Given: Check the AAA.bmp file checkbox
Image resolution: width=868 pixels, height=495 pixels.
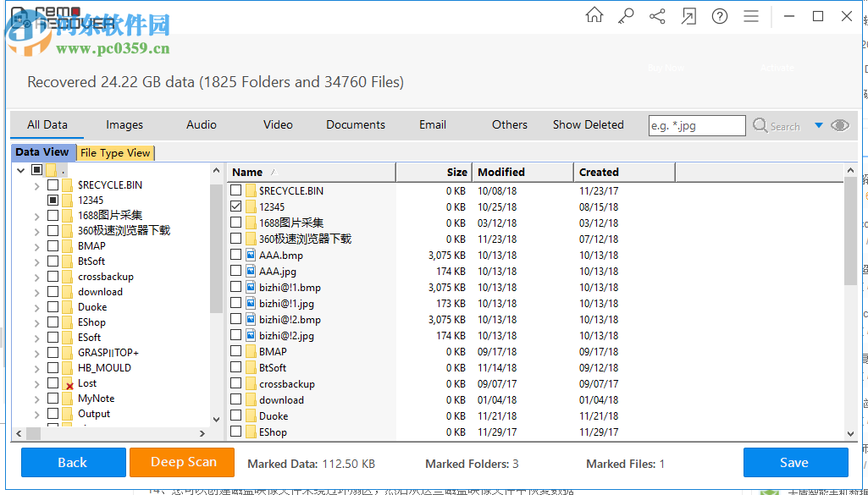Looking at the screenshot, I should (235, 255).
